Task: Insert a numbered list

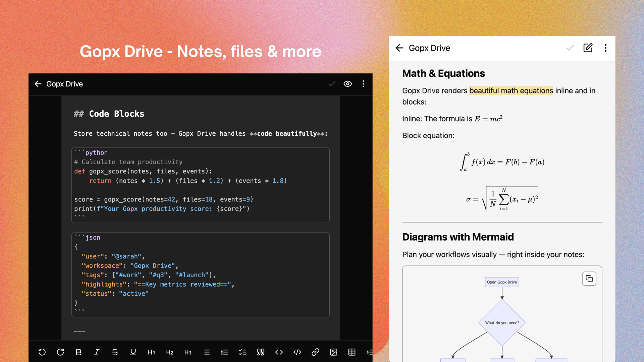Action: 224,352
